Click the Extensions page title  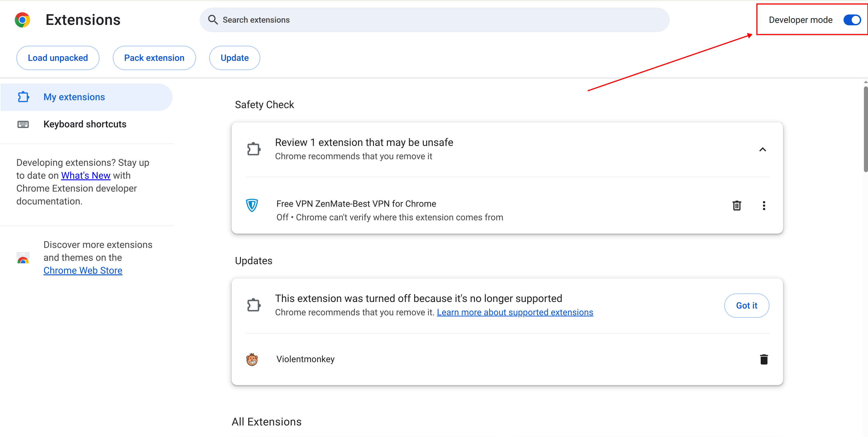click(83, 20)
